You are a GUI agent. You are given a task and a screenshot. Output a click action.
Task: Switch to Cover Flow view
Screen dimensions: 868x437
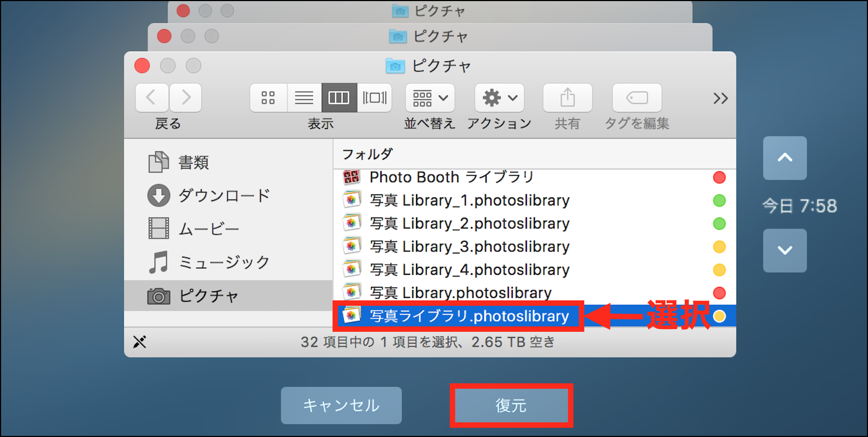pyautogui.click(x=374, y=98)
